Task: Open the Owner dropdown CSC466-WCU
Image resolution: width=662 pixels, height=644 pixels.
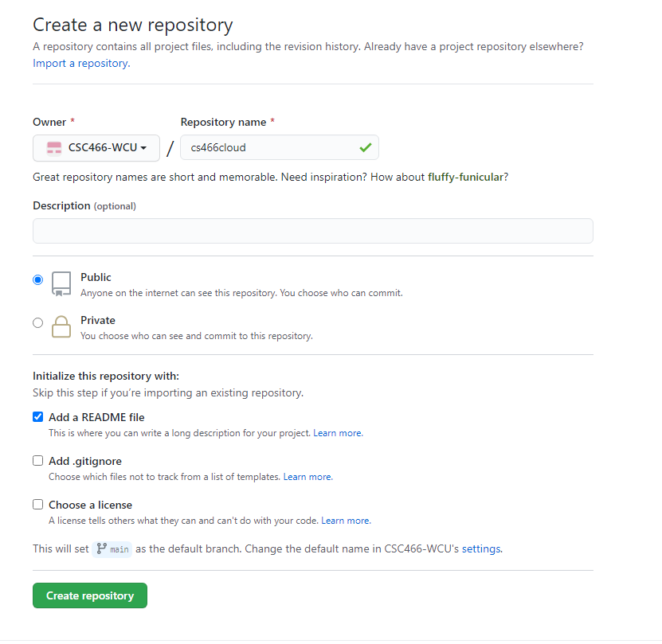Action: [96, 147]
